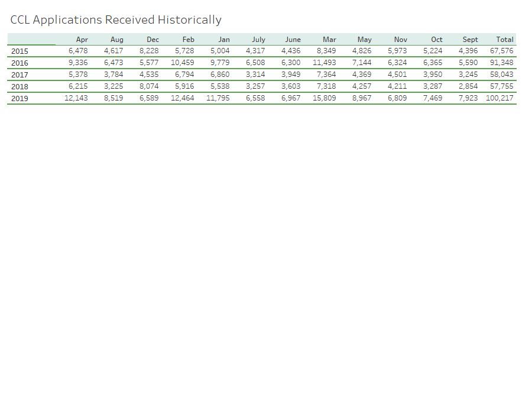The image size is (532, 414).
Task: Select the 2019 row label
Action: pos(20,98)
